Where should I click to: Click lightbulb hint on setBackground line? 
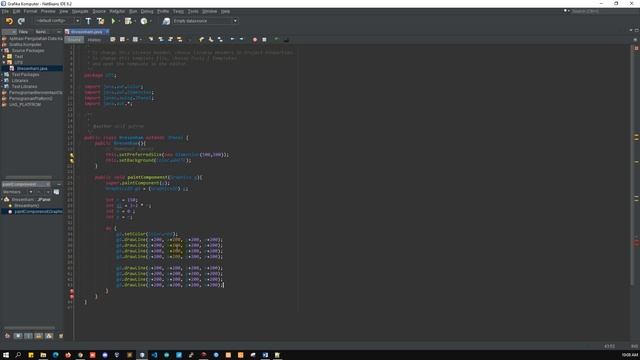(72, 161)
